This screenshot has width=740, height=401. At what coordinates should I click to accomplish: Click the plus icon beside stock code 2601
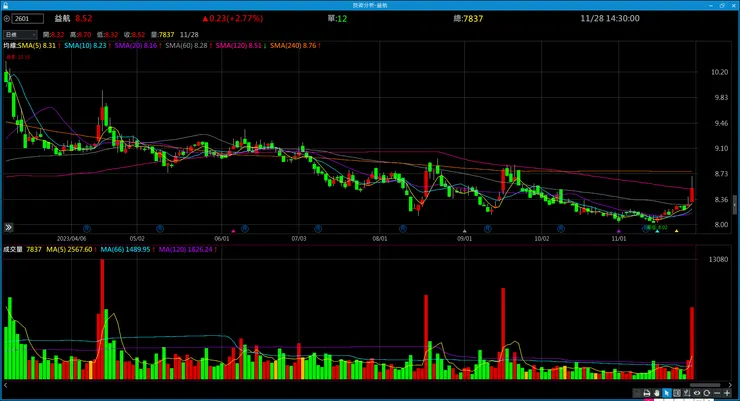(x=7, y=18)
